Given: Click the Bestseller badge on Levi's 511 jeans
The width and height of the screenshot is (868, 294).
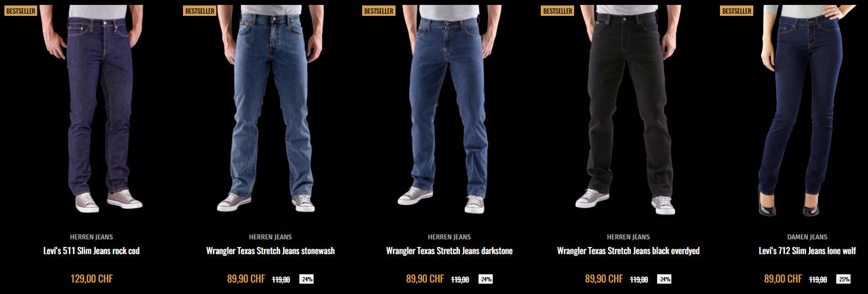Looking at the screenshot, I should pyautogui.click(x=21, y=11).
